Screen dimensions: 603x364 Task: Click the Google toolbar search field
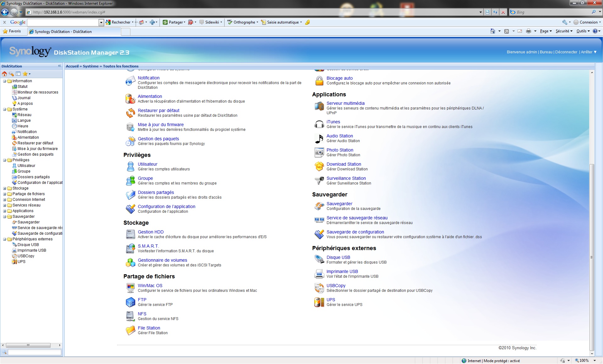click(x=63, y=22)
